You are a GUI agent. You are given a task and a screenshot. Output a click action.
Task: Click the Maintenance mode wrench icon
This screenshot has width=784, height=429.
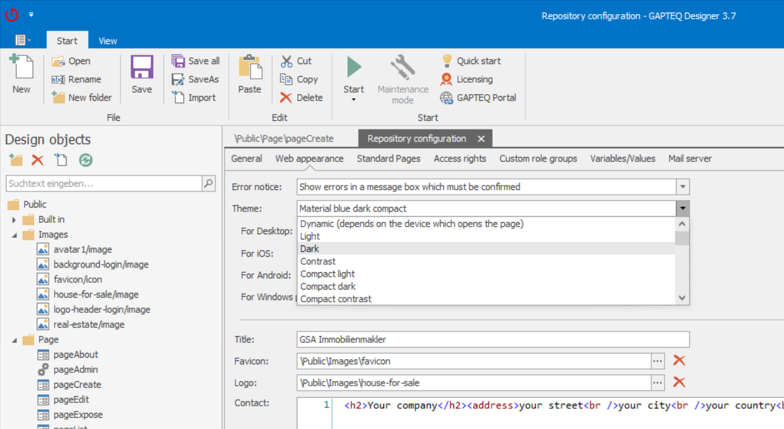pyautogui.click(x=402, y=68)
